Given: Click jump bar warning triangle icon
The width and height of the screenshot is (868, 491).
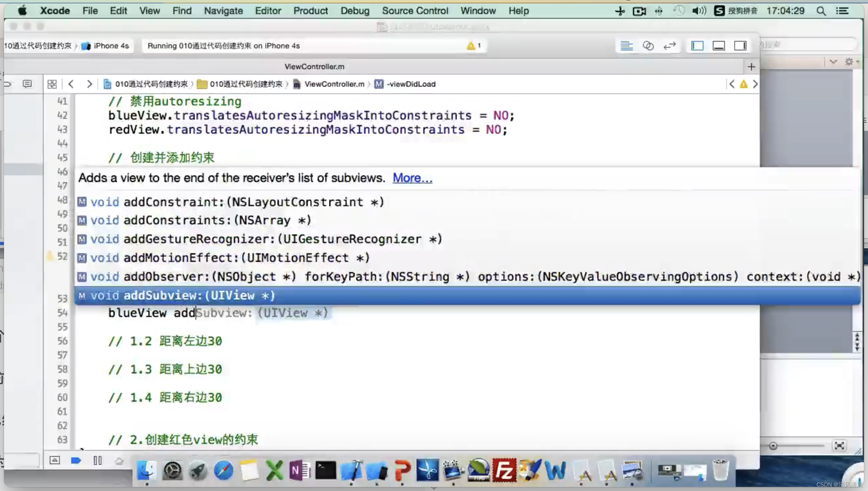Looking at the screenshot, I should click(744, 84).
